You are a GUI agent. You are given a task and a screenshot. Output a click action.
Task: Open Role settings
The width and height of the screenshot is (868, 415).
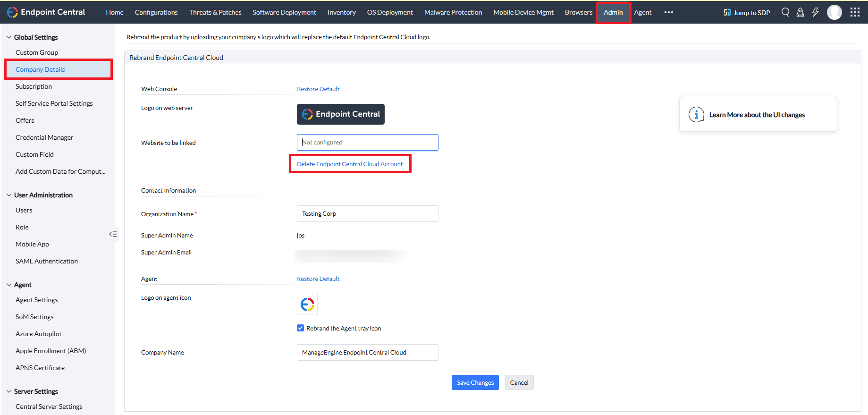(22, 227)
